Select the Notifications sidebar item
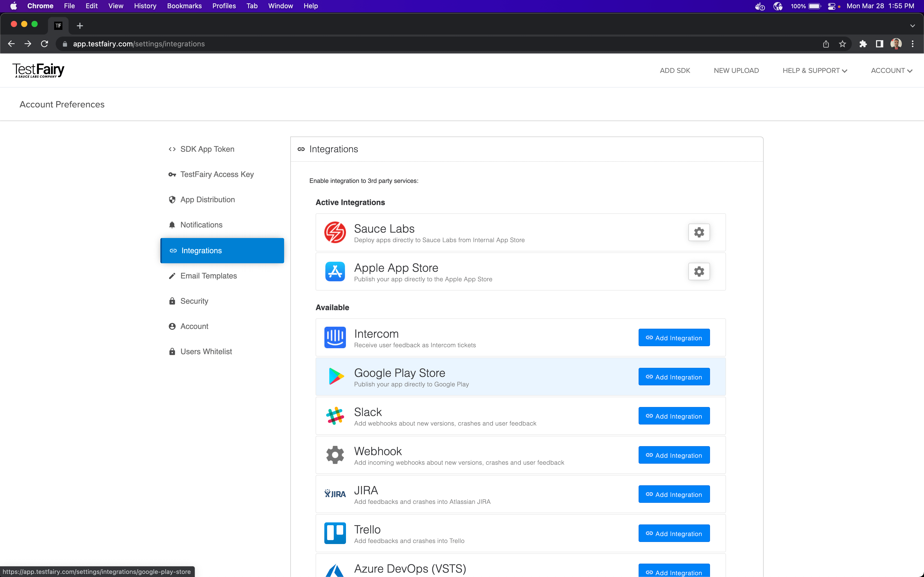Image resolution: width=924 pixels, height=577 pixels. pyautogui.click(x=202, y=225)
